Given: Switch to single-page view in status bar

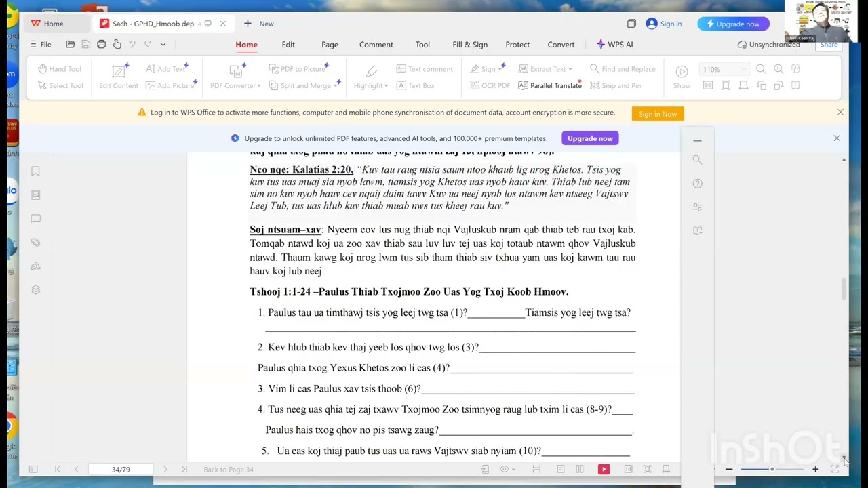Looking at the screenshot, I should pyautogui.click(x=561, y=469).
